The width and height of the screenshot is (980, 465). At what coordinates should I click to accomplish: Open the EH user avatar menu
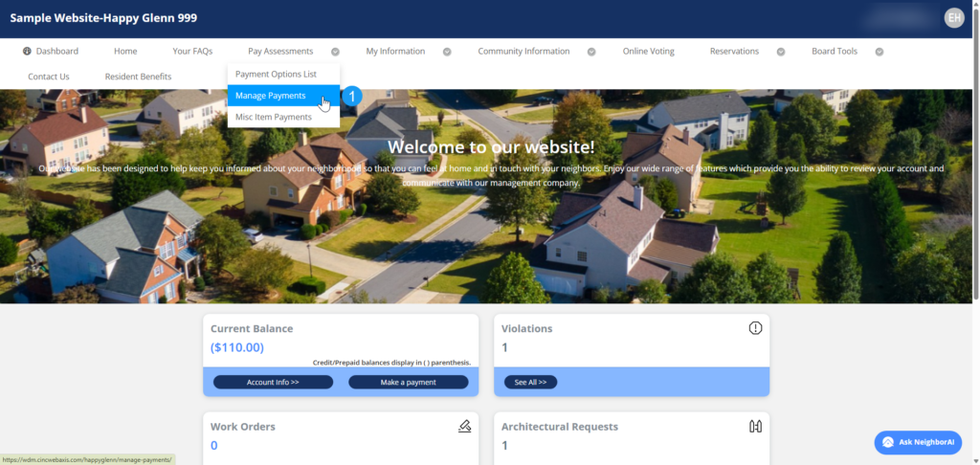[x=953, y=18]
